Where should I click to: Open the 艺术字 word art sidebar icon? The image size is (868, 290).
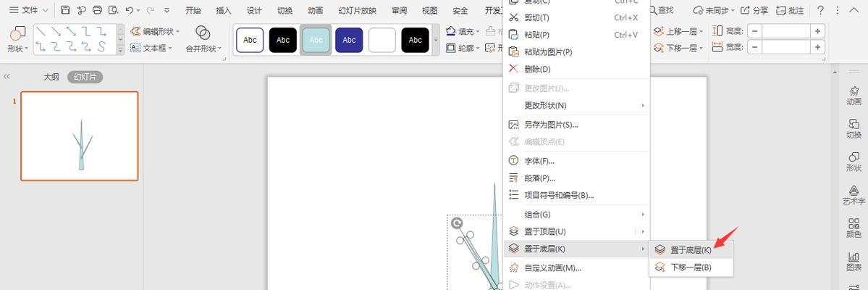point(854,194)
